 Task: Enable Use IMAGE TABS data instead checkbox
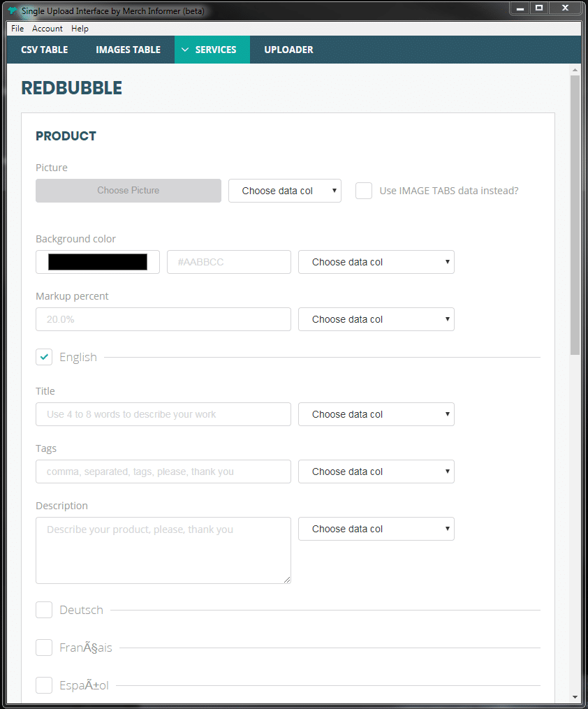(364, 191)
